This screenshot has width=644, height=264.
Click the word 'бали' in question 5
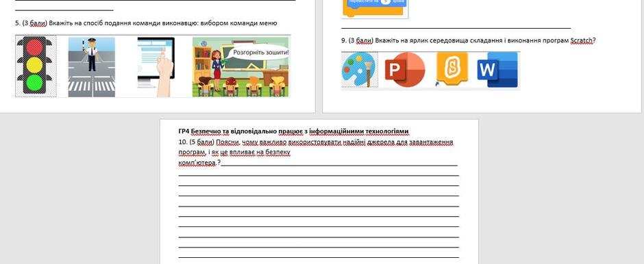(x=38, y=23)
